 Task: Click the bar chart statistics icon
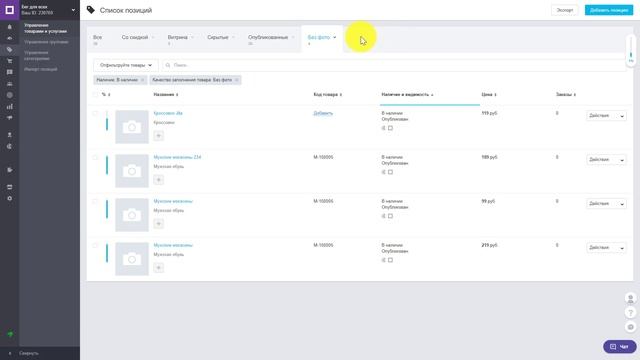(x=9, y=107)
